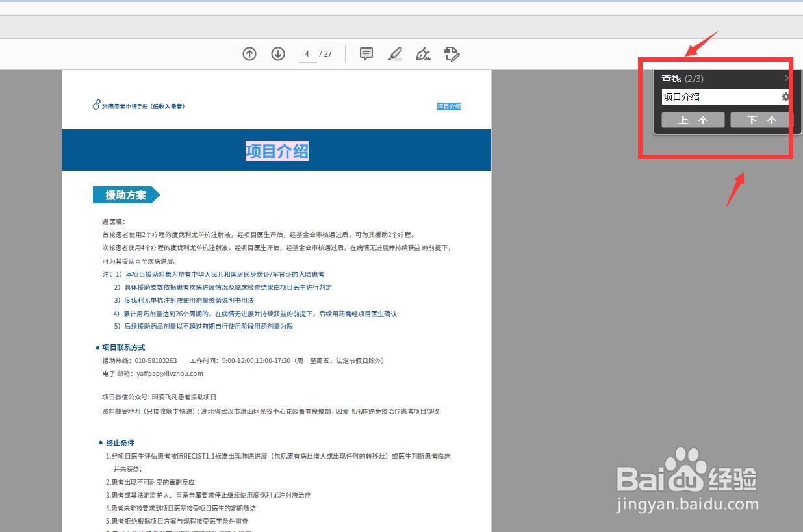Viewport: 803px width, 532px height.
Task: Click inside the page number input showing 4
Action: pos(307,54)
